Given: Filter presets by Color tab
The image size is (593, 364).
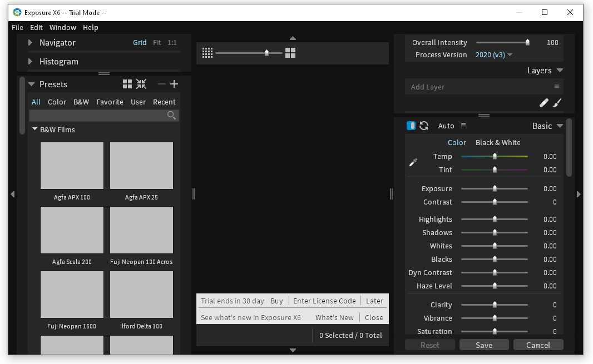Looking at the screenshot, I should [x=57, y=102].
